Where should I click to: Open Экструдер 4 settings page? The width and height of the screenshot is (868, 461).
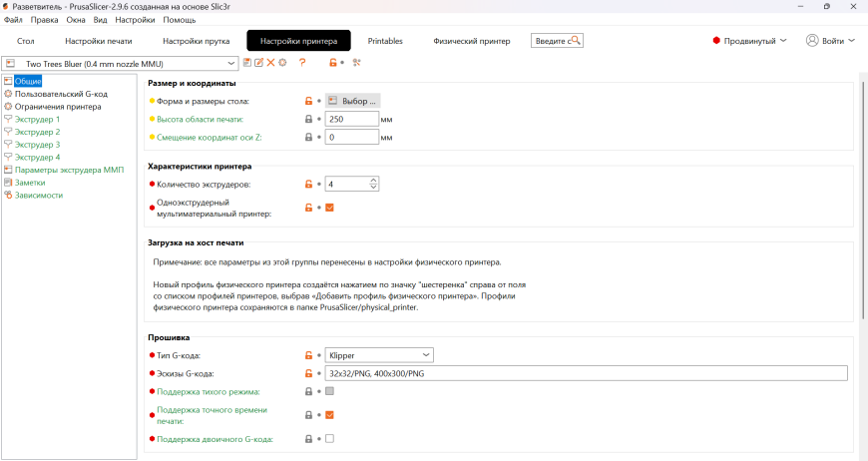point(37,158)
